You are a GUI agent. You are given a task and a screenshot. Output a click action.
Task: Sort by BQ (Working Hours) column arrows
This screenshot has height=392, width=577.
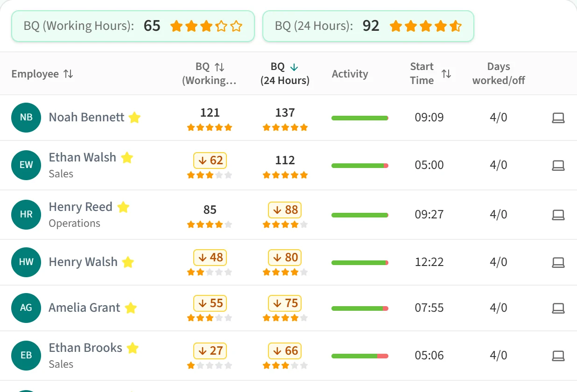219,67
